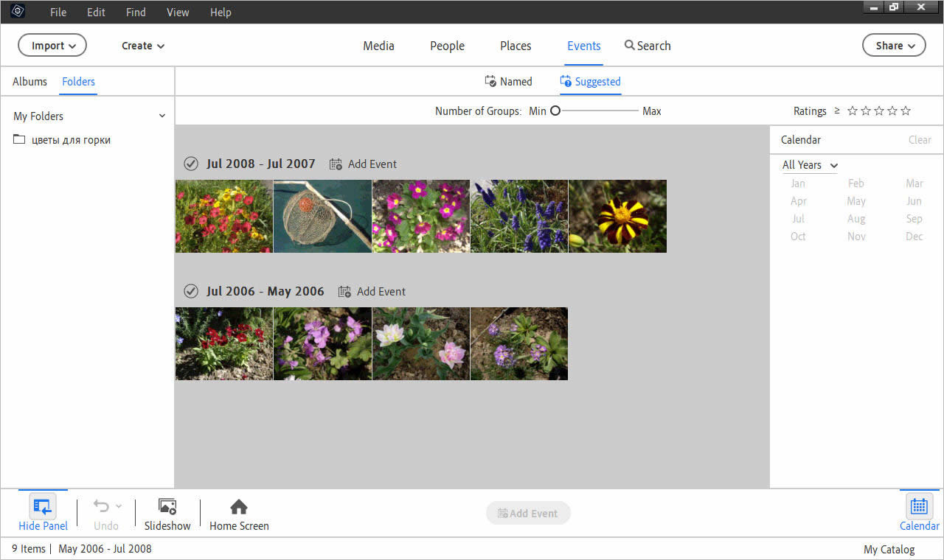Collapse the My Folders section
Screen dimensions: 944x560
(x=162, y=116)
